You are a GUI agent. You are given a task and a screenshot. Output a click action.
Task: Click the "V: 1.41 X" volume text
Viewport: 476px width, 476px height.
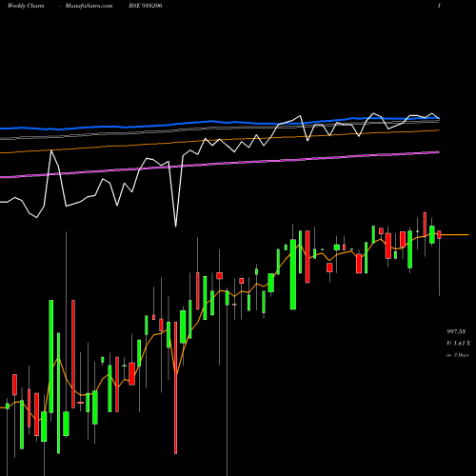point(458,344)
